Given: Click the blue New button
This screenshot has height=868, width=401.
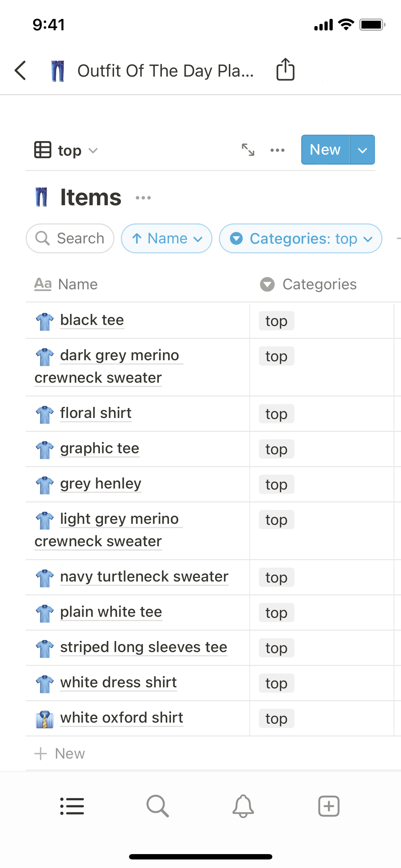Looking at the screenshot, I should (x=325, y=150).
